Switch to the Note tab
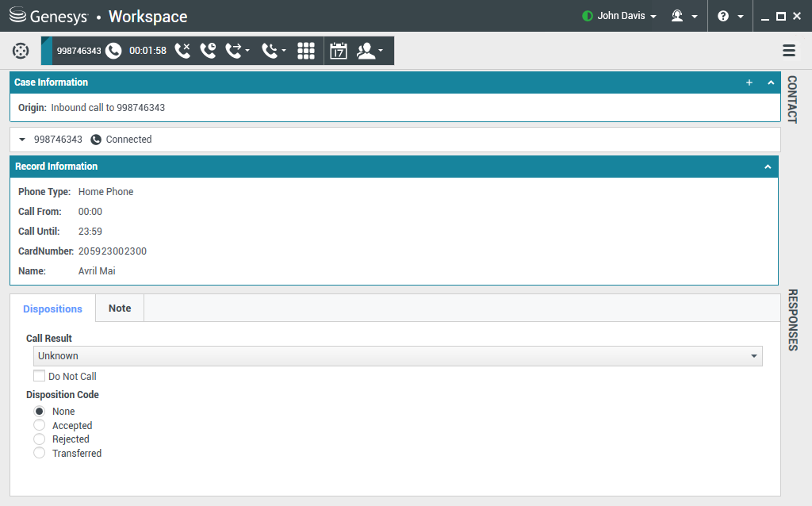812x506 pixels. click(x=120, y=309)
